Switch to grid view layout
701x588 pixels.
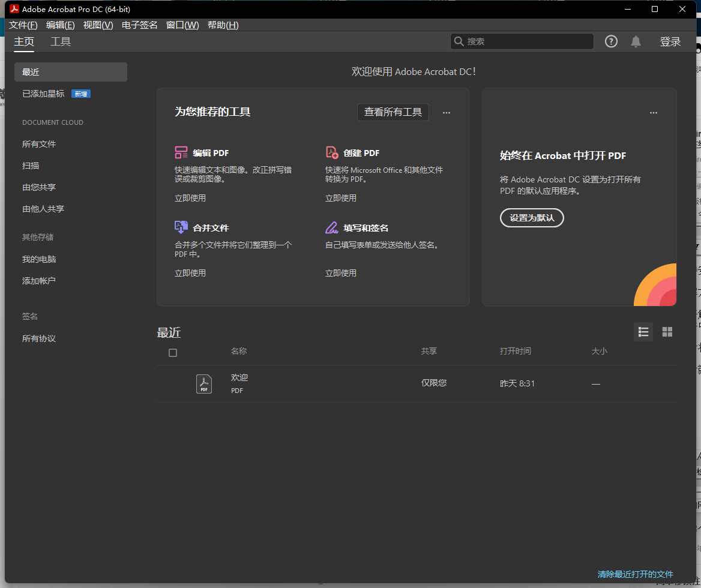pyautogui.click(x=667, y=332)
